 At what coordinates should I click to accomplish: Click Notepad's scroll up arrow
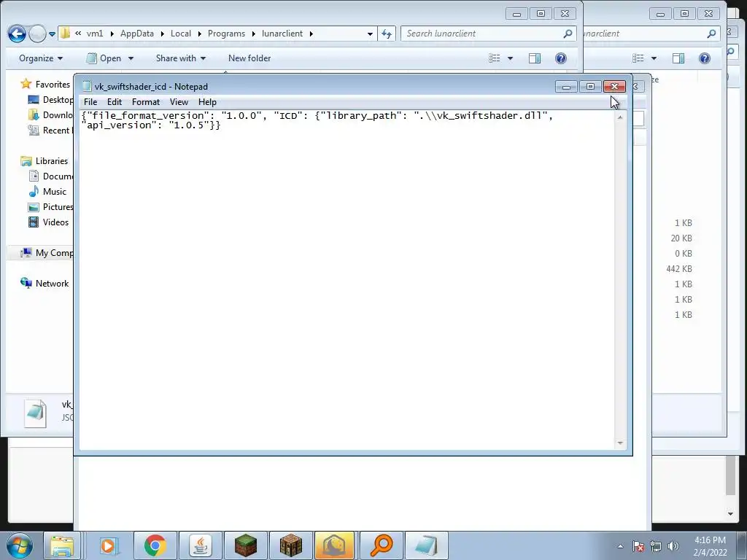620,117
